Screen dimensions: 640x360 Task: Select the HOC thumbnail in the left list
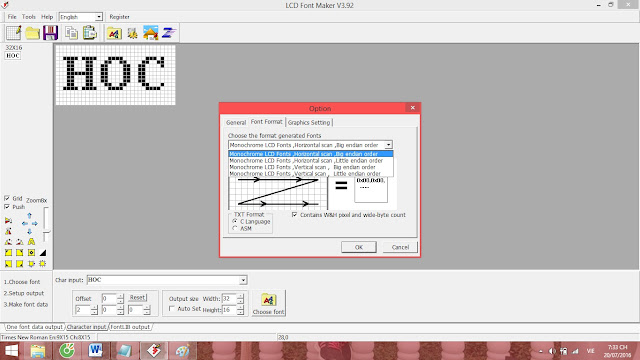tap(13, 56)
